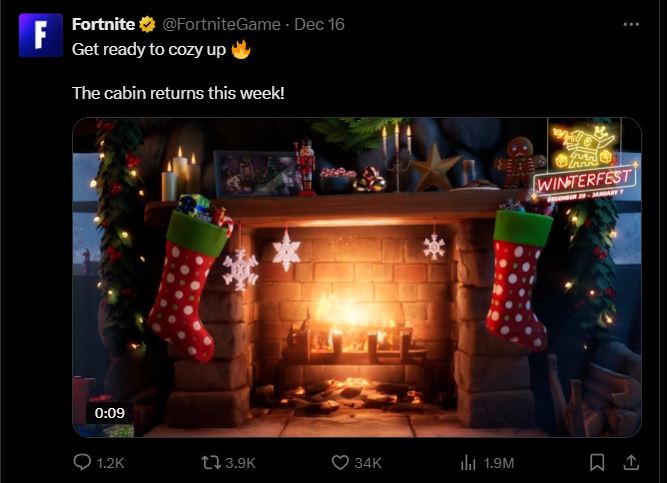The image size is (667, 483).
Task: Expand the three-dot More options menu
Action: (630, 24)
